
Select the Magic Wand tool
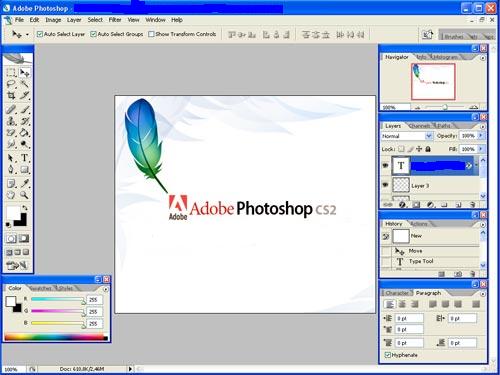click(x=24, y=84)
